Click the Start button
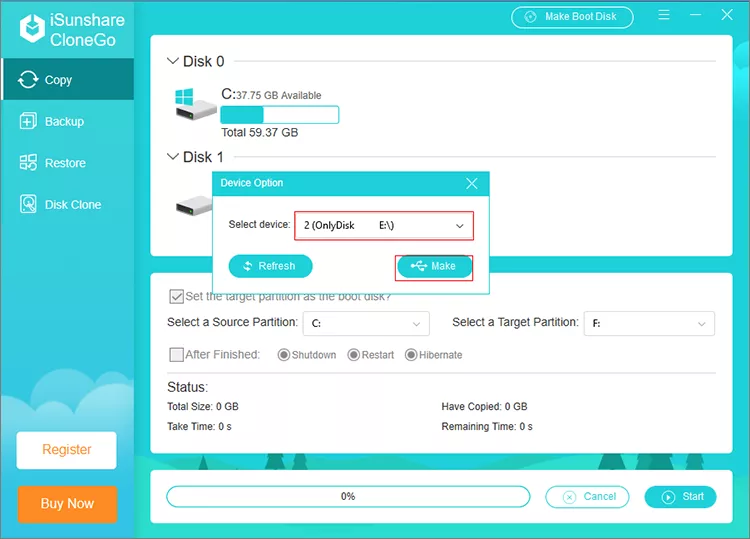This screenshot has height=539, width=750. [x=680, y=497]
